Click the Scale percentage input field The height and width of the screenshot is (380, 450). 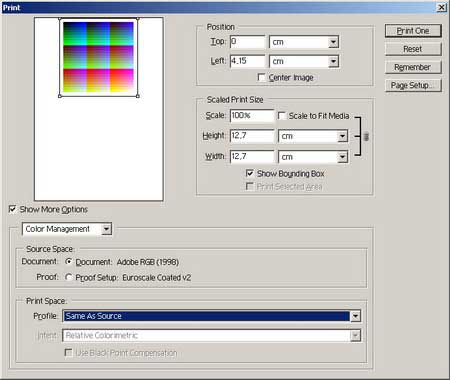252,116
